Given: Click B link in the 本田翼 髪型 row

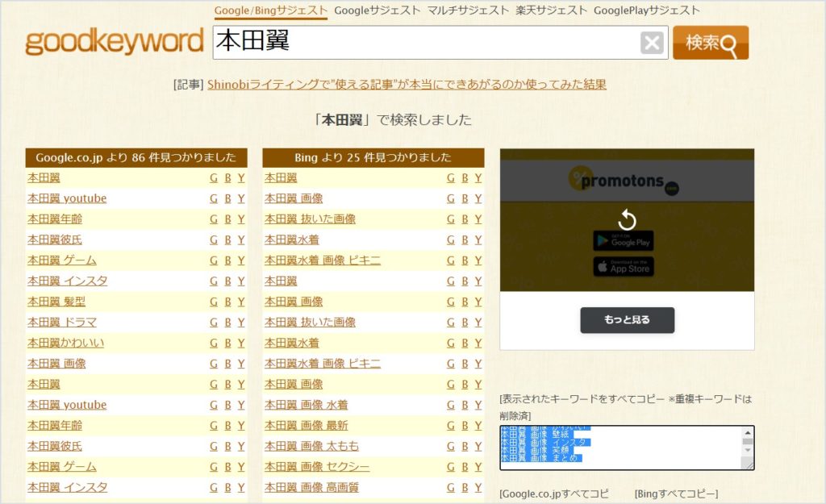Looking at the screenshot, I should point(227,302).
